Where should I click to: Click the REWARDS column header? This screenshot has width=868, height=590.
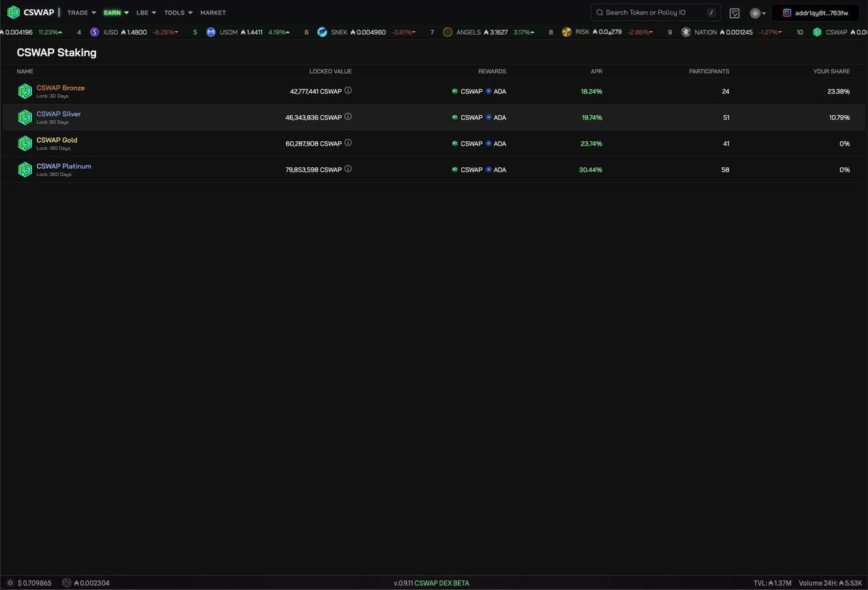pos(492,72)
